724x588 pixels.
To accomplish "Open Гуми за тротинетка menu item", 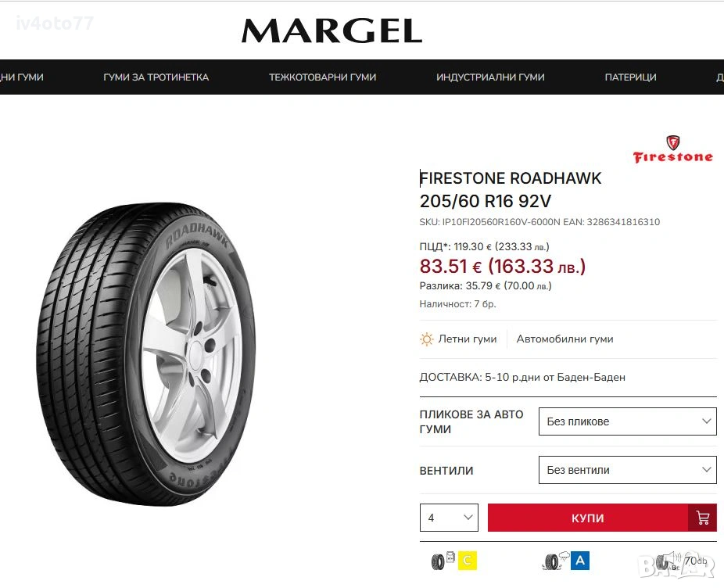I will pos(156,77).
